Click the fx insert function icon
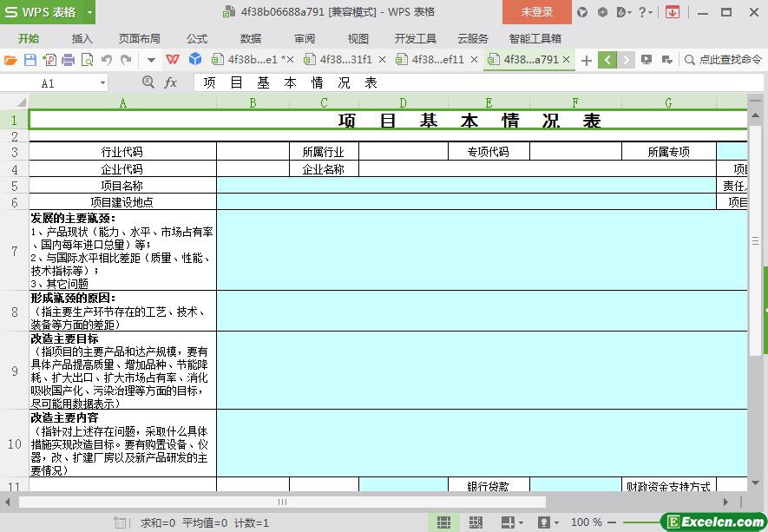Screen dimensions: 768x532 171,82
